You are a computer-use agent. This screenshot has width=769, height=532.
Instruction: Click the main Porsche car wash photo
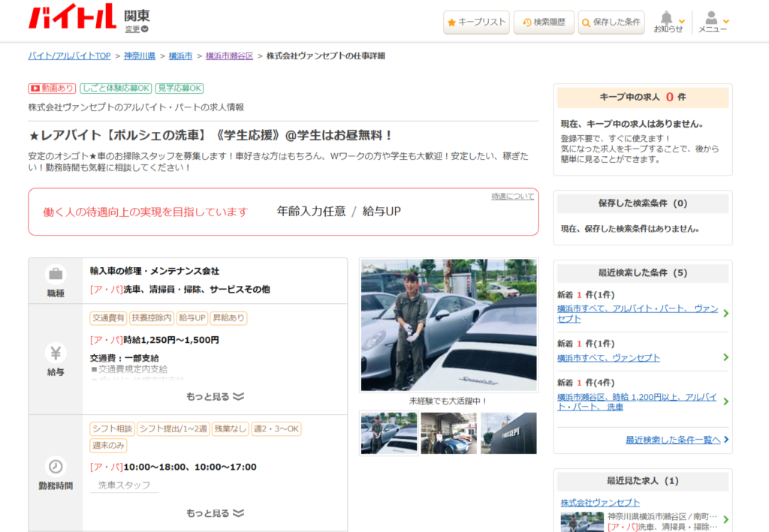(x=448, y=325)
